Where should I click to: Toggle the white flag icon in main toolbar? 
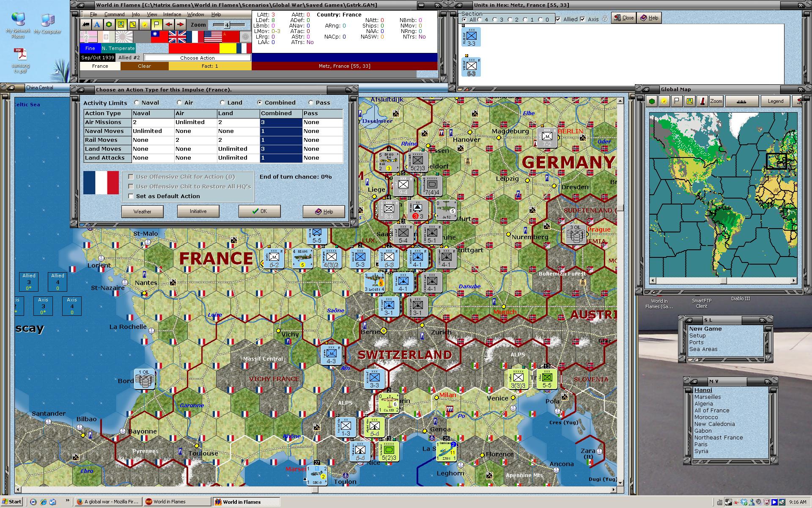[x=156, y=25]
